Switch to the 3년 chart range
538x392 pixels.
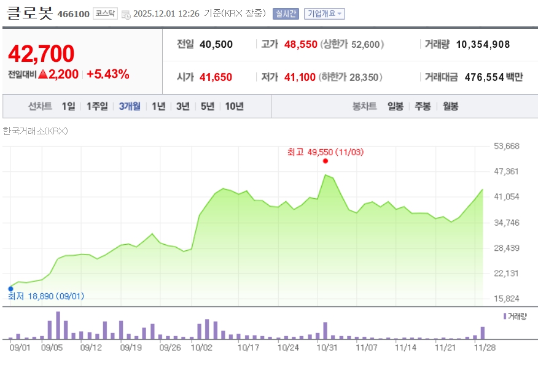coord(183,106)
